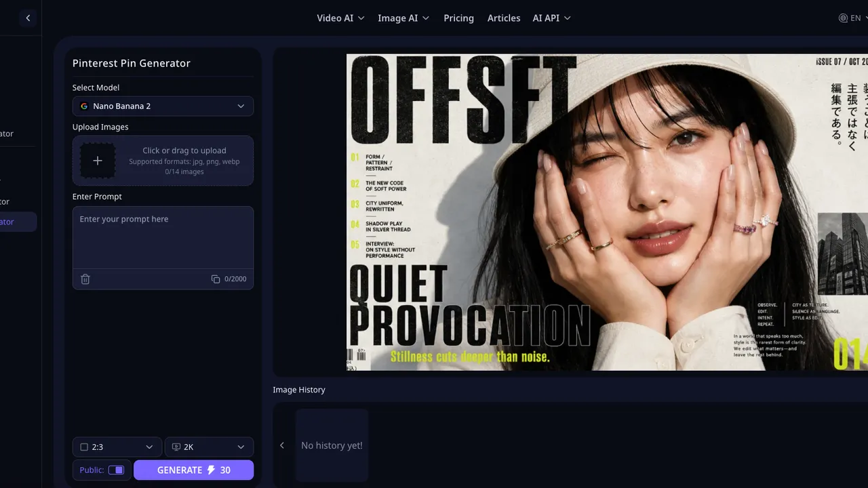This screenshot has width=868, height=488.
Task: Open the 2:3 aspect ratio dropdown
Action: tap(117, 447)
